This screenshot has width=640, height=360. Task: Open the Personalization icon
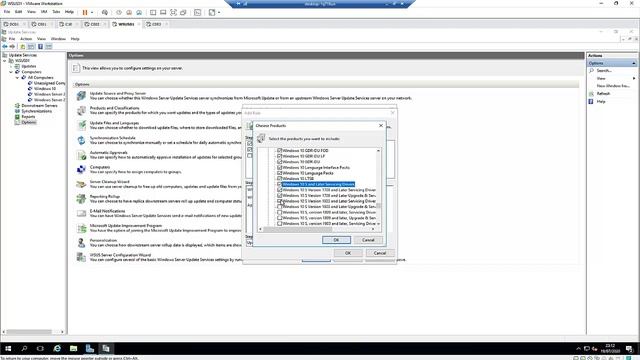pos(81,243)
